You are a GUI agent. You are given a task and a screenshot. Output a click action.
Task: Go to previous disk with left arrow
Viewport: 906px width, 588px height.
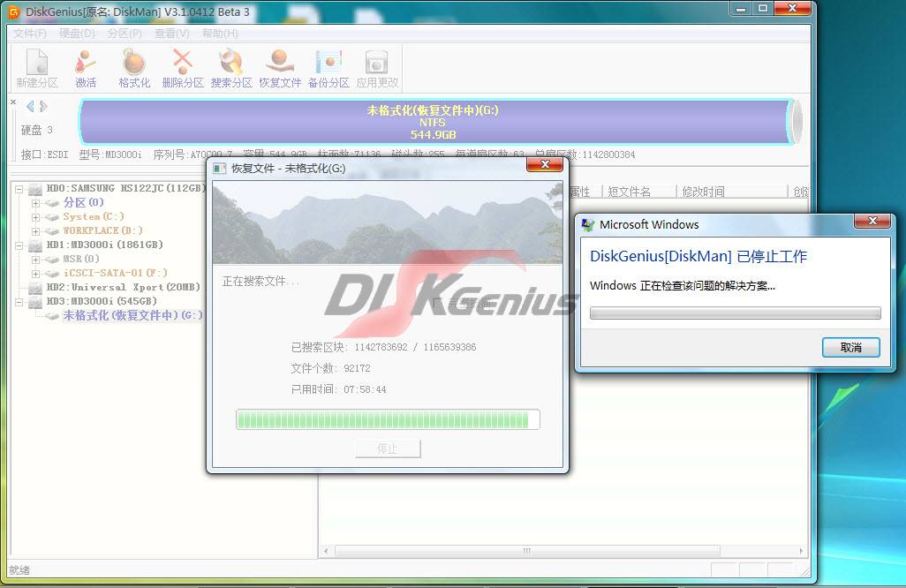click(x=30, y=106)
